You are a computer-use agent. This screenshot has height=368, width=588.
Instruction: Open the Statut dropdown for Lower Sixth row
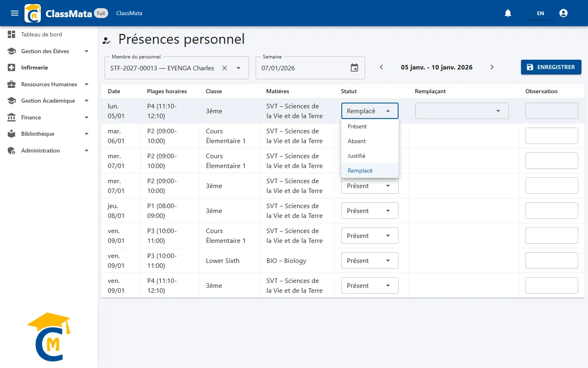pos(370,260)
